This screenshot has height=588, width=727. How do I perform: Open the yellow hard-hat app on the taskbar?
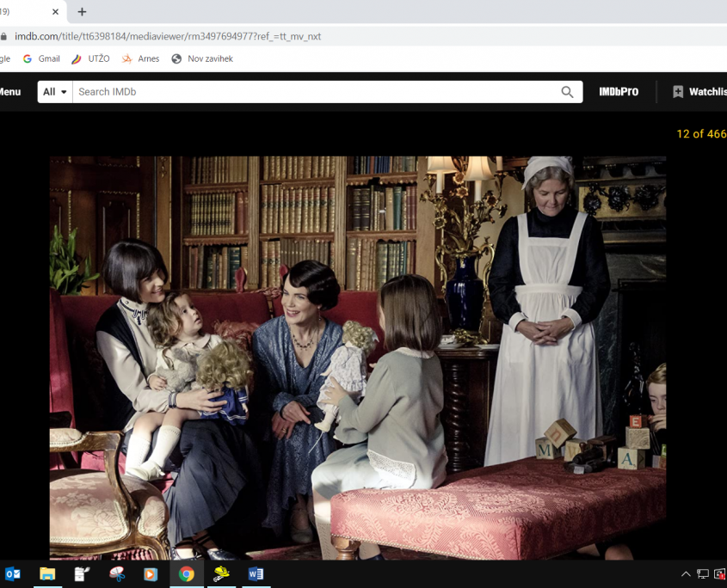pyautogui.click(x=221, y=574)
